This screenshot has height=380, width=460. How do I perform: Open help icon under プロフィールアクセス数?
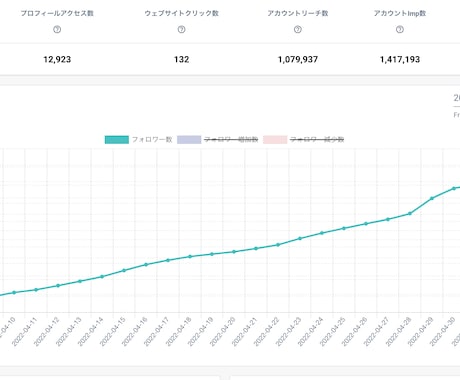pos(57,30)
